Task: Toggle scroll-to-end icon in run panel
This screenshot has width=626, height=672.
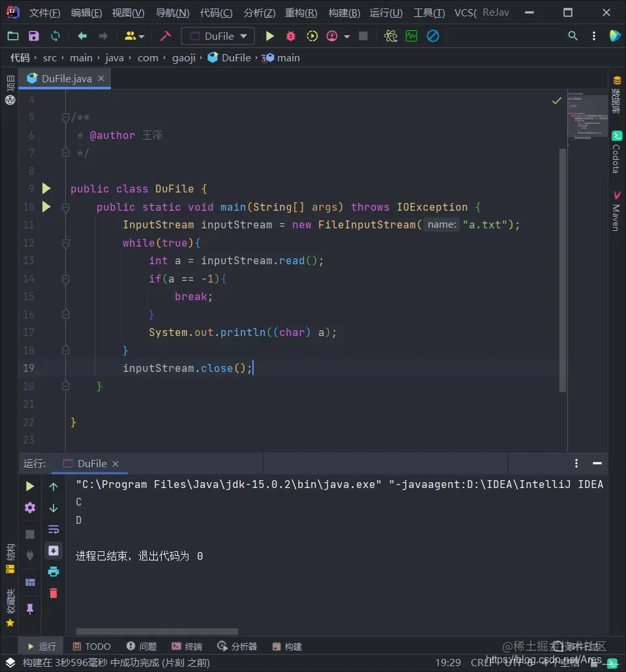Action: (53, 551)
